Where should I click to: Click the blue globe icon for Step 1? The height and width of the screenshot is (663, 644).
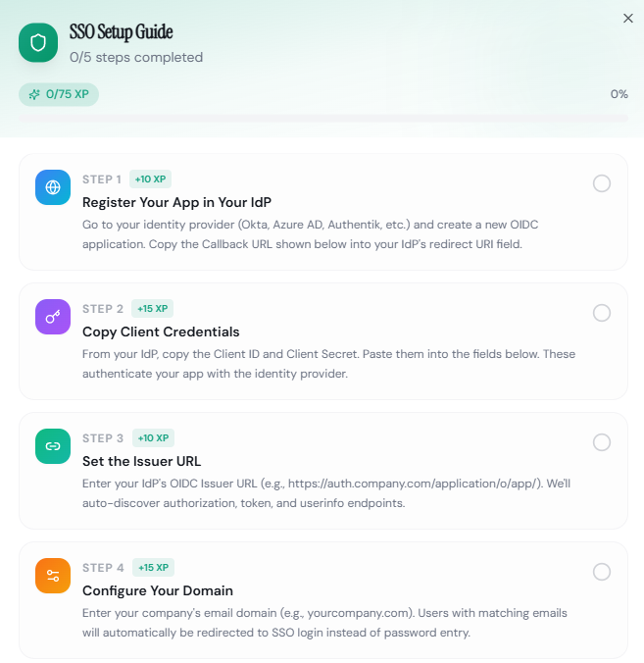click(53, 187)
